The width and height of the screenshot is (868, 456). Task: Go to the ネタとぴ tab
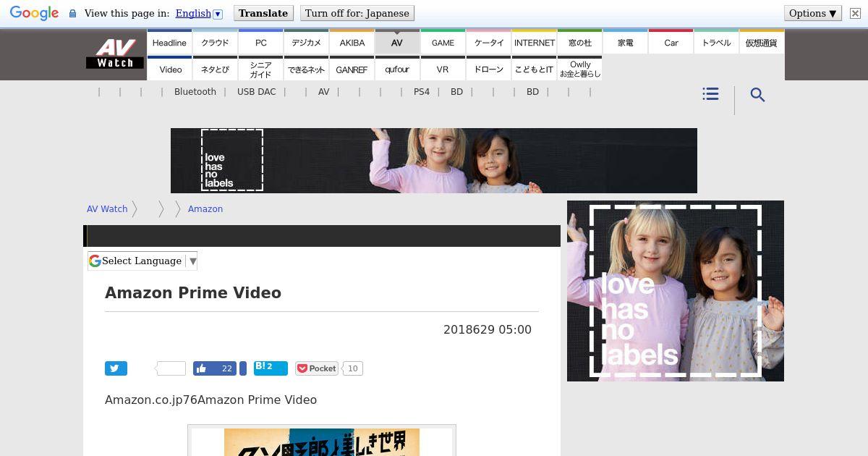[x=215, y=69]
